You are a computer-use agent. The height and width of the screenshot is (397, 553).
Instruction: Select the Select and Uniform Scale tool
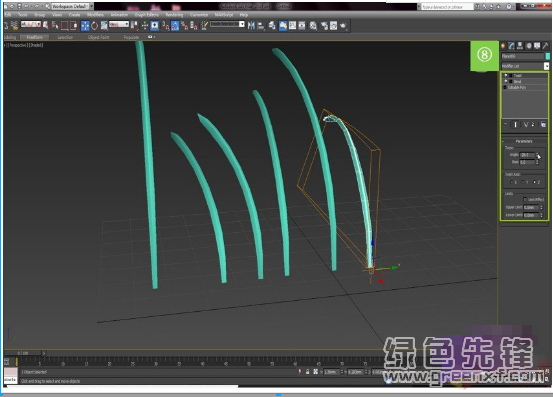[104, 25]
